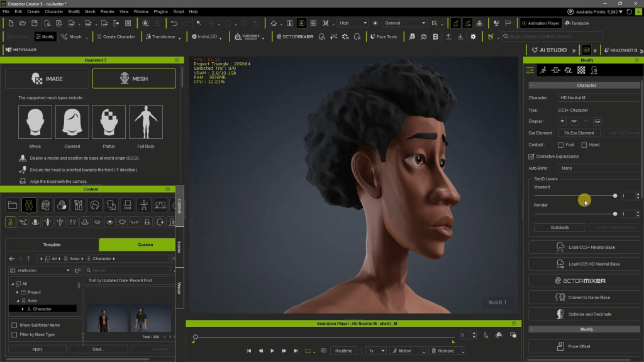This screenshot has width=644, height=362.
Task: Uncheck Corrective Expressions checkbox
Action: [x=531, y=156]
